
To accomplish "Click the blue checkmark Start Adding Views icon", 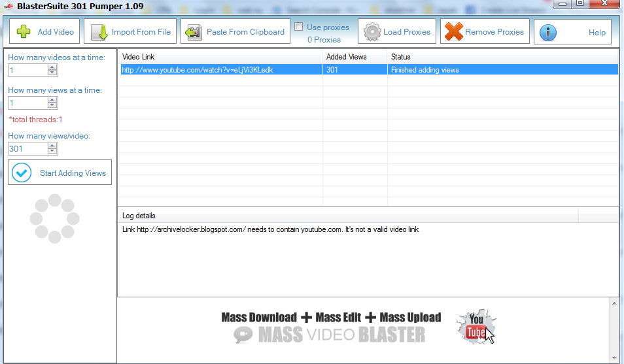I will tap(22, 173).
